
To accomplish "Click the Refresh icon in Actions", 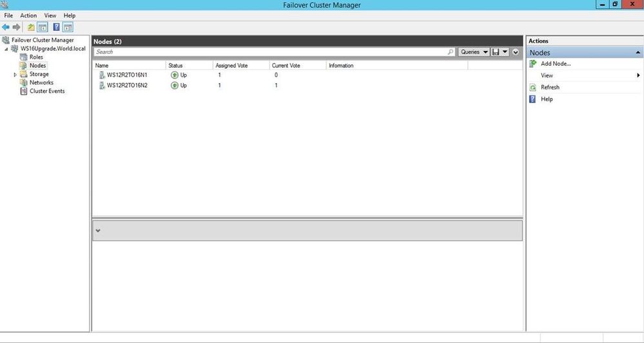I will point(533,88).
